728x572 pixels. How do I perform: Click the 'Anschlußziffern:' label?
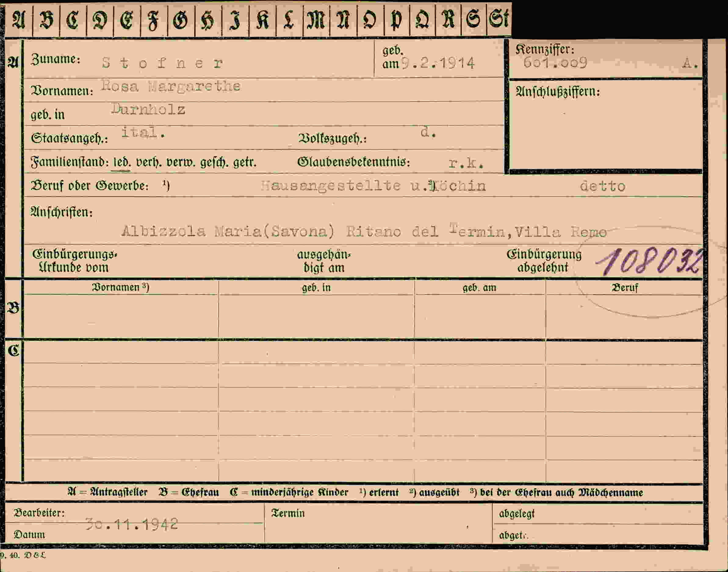[x=558, y=92]
